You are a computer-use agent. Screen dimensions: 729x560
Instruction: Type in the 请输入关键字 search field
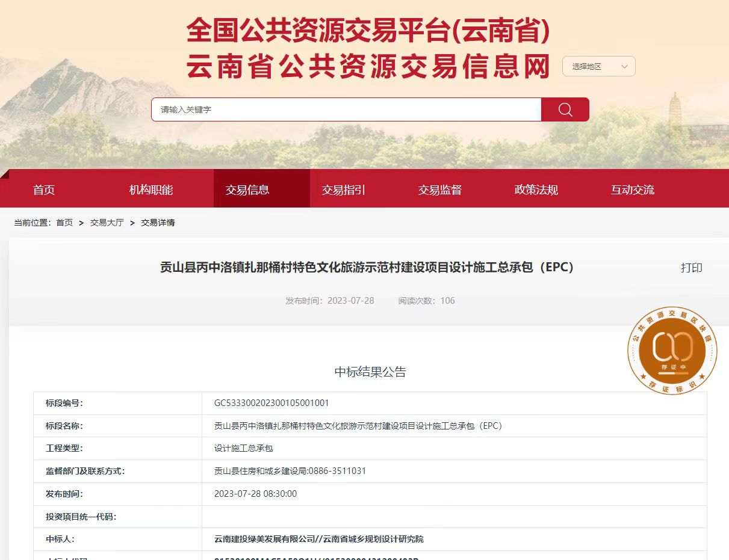tap(346, 109)
